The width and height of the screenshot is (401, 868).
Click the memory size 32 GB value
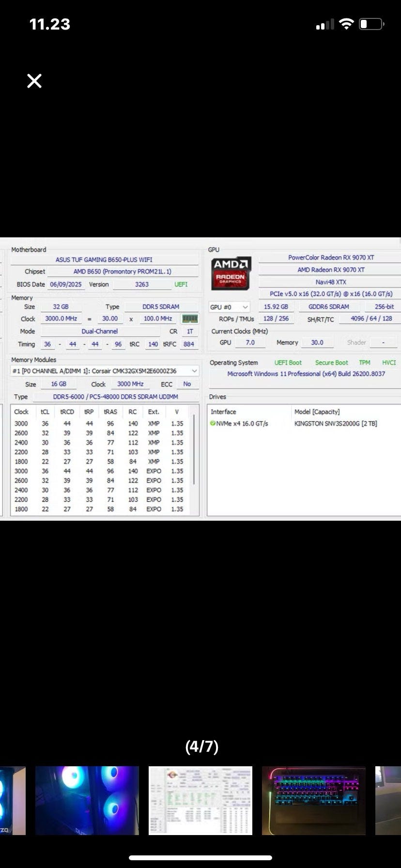point(61,307)
